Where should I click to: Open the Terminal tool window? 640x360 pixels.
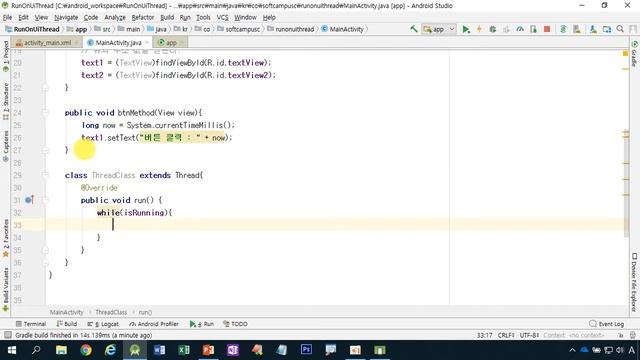31,324
